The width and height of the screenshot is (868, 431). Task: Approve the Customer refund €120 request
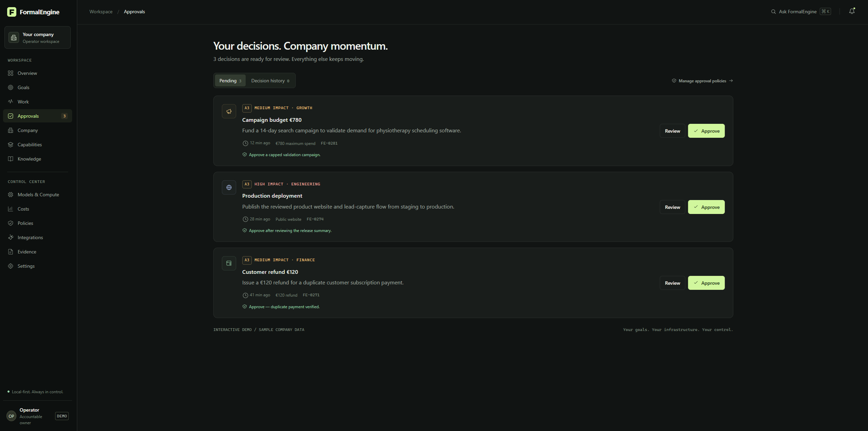tap(706, 283)
